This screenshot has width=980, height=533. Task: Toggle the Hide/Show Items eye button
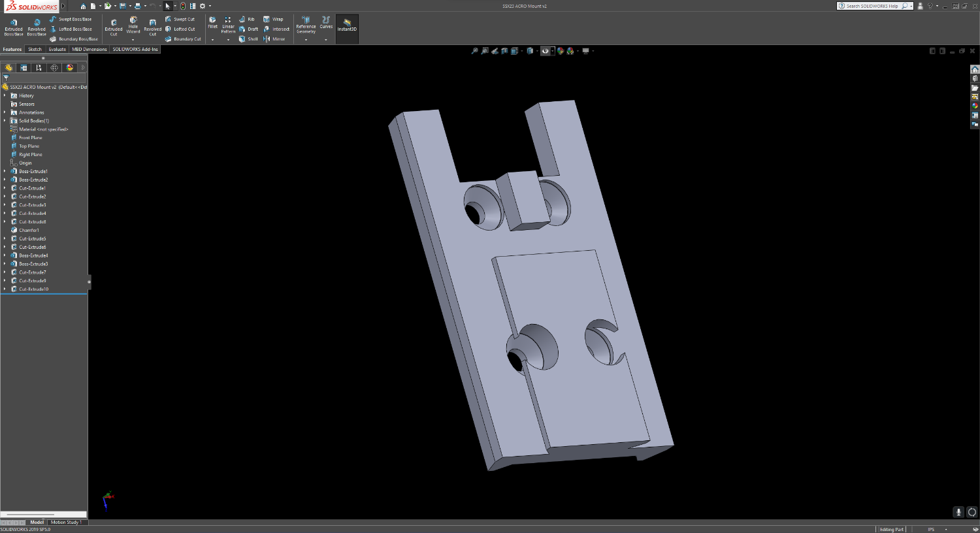pyautogui.click(x=546, y=51)
